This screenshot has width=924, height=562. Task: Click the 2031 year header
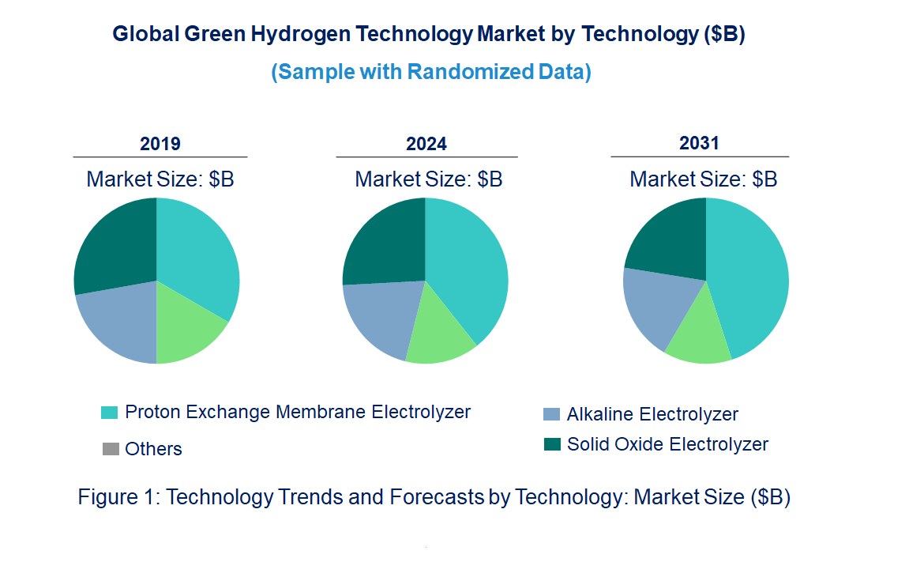coord(700,143)
